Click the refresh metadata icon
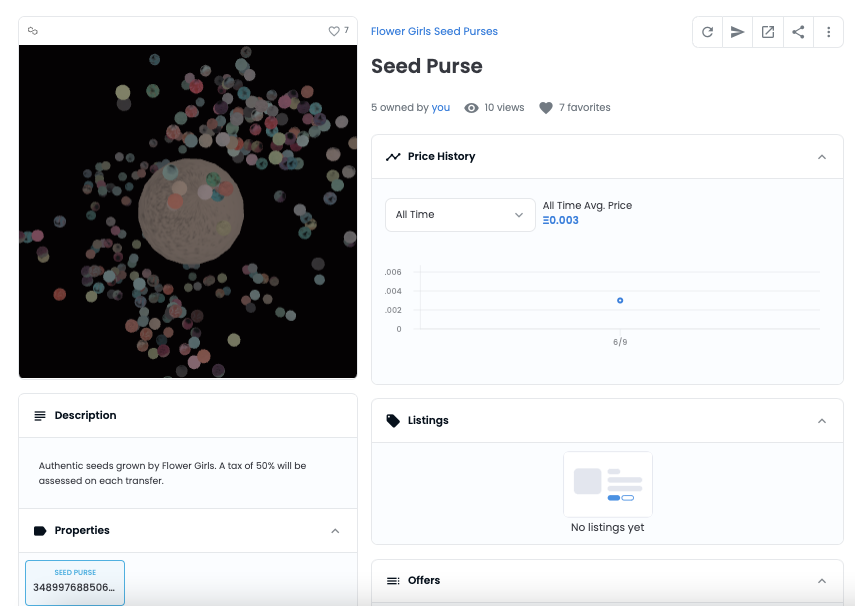The height and width of the screenshot is (606, 855). pyautogui.click(x=707, y=32)
